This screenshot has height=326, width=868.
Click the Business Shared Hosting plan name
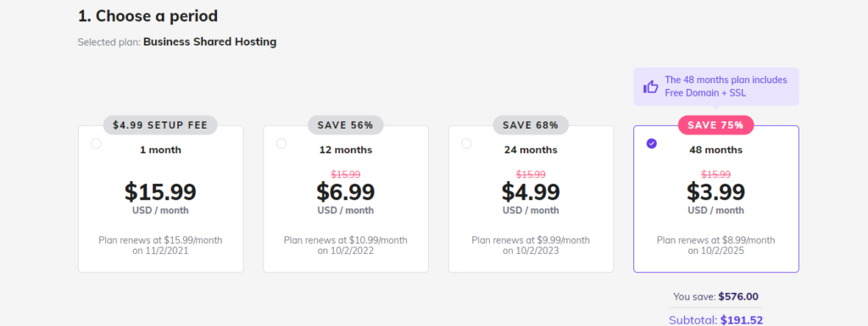point(210,42)
